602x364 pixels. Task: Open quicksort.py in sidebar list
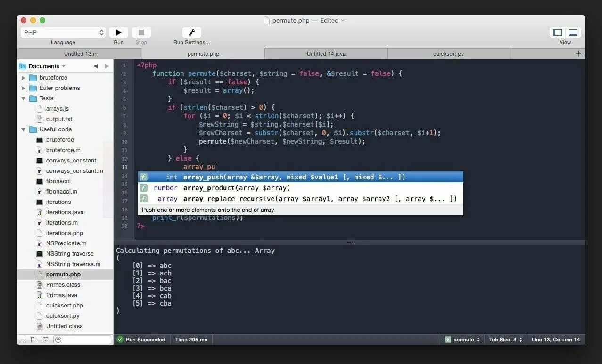tap(63, 316)
